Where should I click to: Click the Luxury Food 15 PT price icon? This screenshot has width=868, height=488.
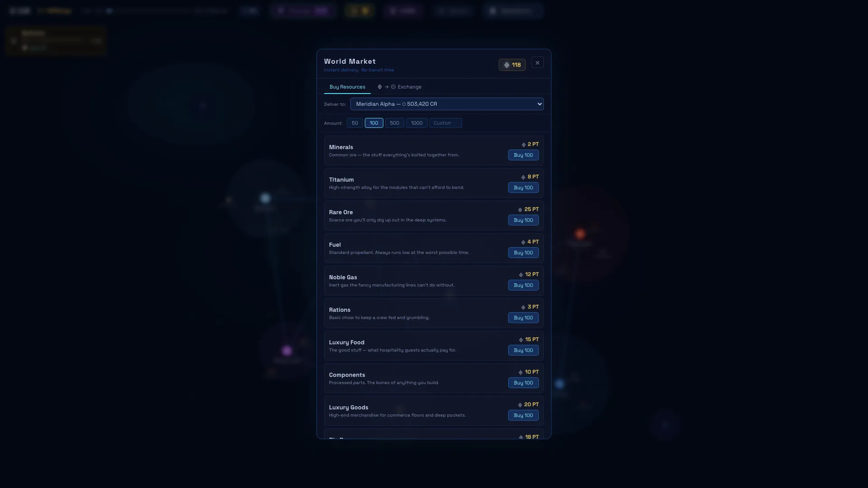(x=521, y=340)
